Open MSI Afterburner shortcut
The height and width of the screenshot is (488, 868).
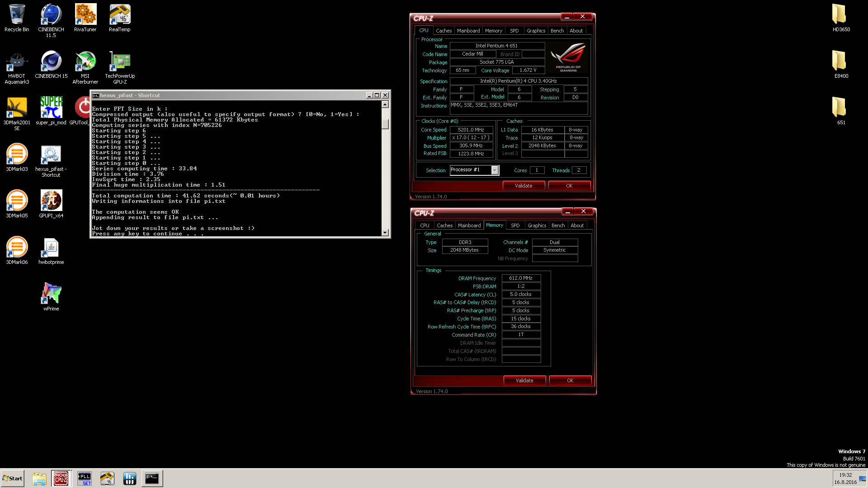85,67
